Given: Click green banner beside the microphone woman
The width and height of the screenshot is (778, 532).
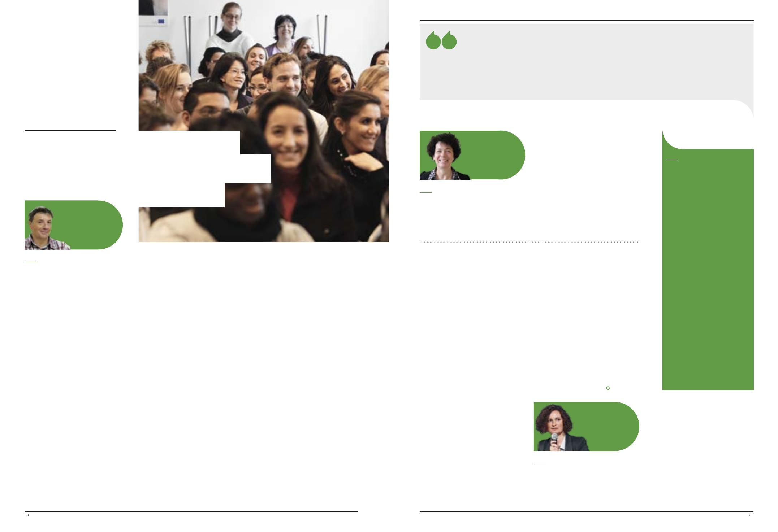Looking at the screenshot, I should [614, 427].
